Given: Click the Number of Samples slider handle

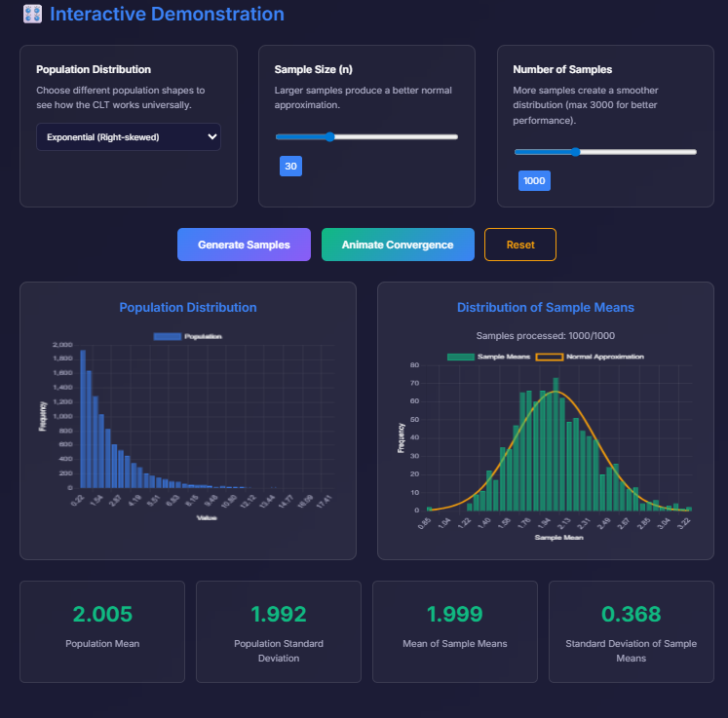Looking at the screenshot, I should tap(575, 152).
